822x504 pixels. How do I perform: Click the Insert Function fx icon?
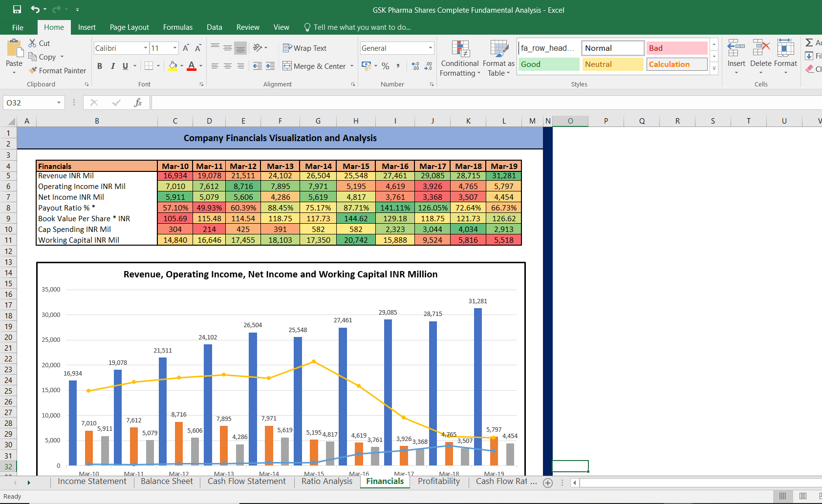[138, 103]
